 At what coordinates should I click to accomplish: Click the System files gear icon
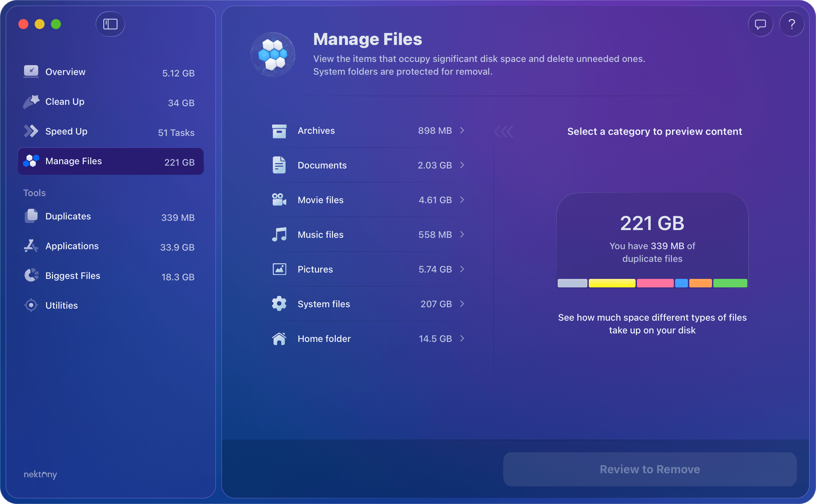(279, 304)
